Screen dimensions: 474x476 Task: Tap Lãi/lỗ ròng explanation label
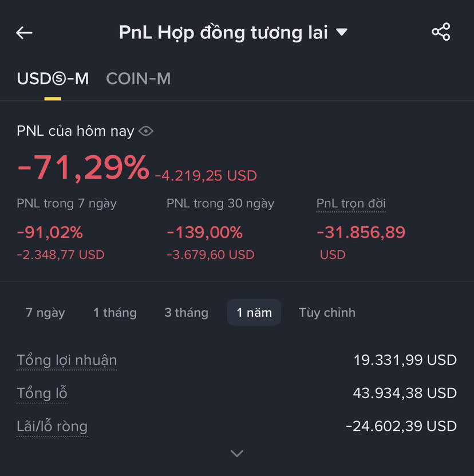(52, 426)
